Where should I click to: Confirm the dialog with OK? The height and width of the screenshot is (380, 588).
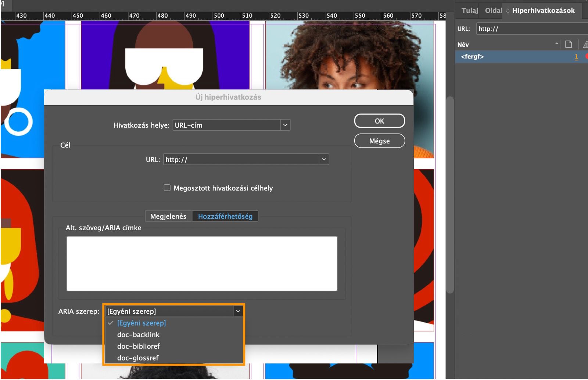coord(380,121)
